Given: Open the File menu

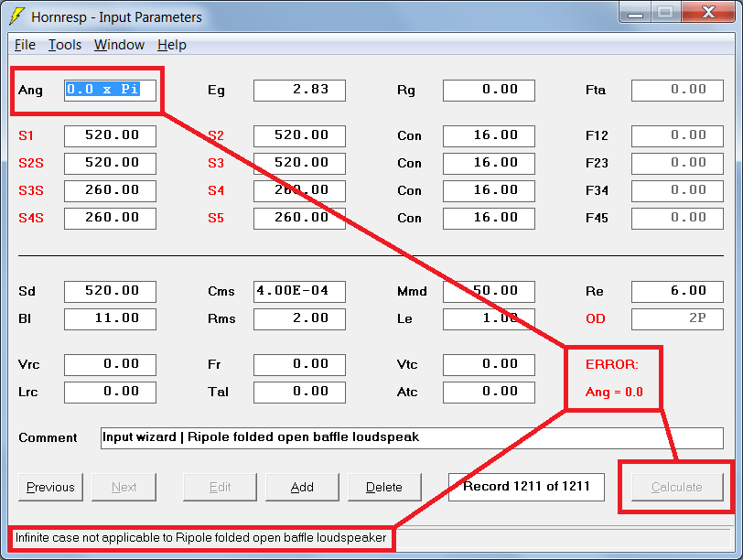Looking at the screenshot, I should pos(25,45).
